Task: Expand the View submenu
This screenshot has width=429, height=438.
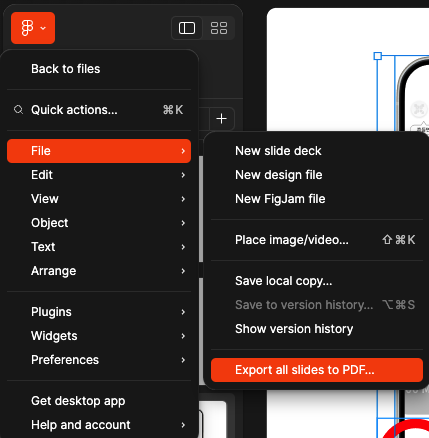Action: pyautogui.click(x=99, y=199)
